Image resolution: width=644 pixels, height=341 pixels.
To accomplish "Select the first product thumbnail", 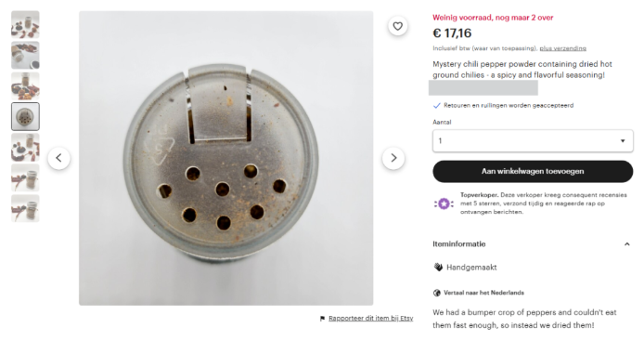I will coord(25,25).
